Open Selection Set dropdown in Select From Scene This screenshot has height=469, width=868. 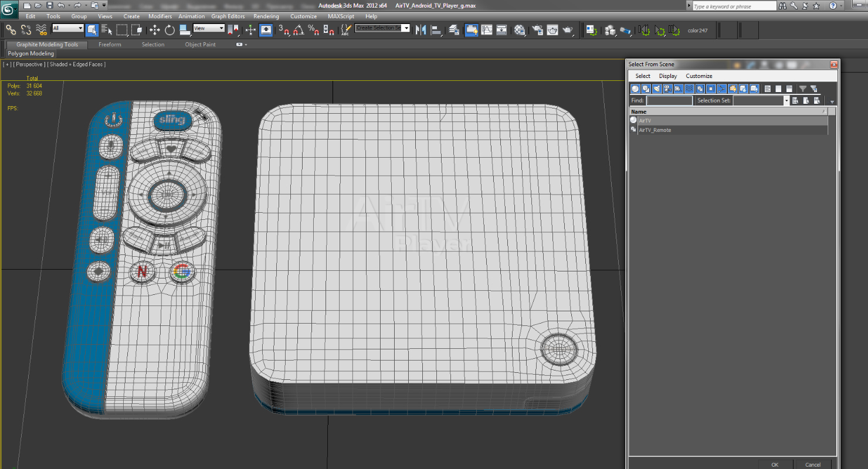pos(786,101)
